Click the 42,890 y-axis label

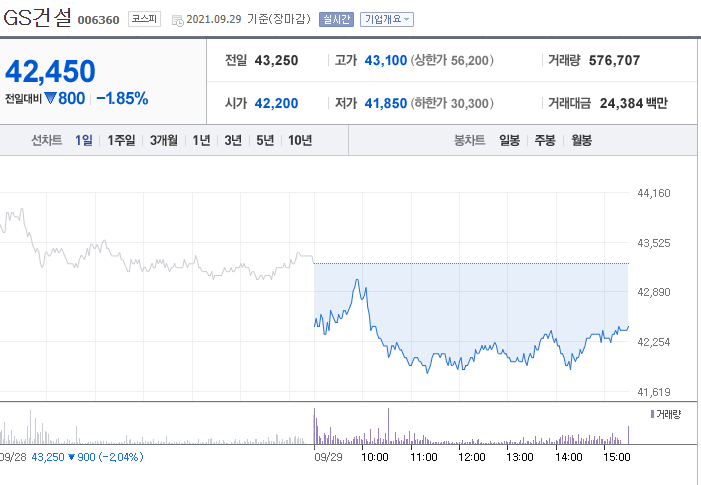[x=654, y=292]
